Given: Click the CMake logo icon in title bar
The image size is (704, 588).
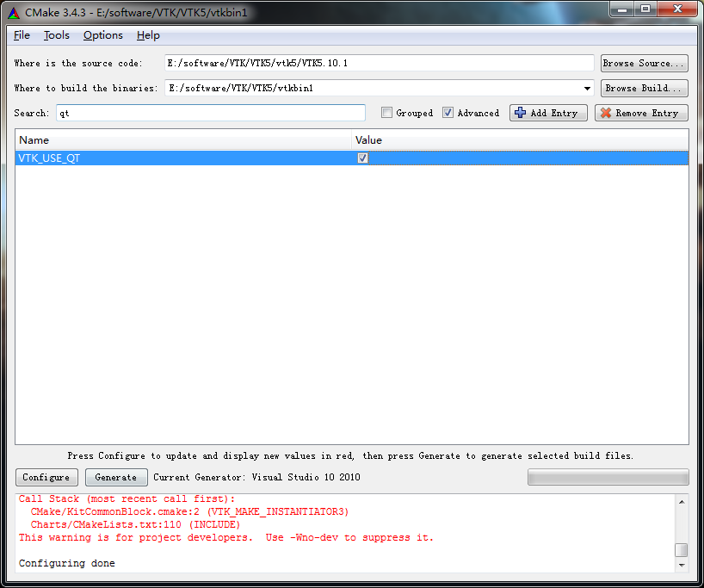Looking at the screenshot, I should [x=14, y=13].
